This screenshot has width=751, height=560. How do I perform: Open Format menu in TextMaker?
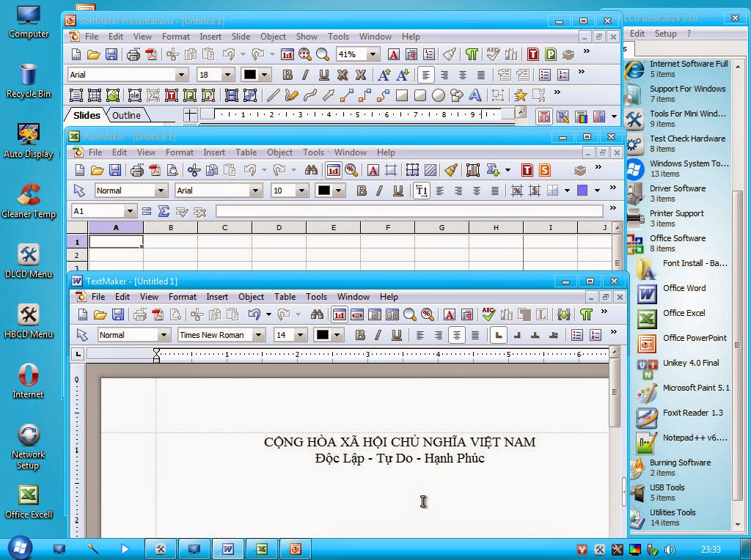[x=182, y=297]
